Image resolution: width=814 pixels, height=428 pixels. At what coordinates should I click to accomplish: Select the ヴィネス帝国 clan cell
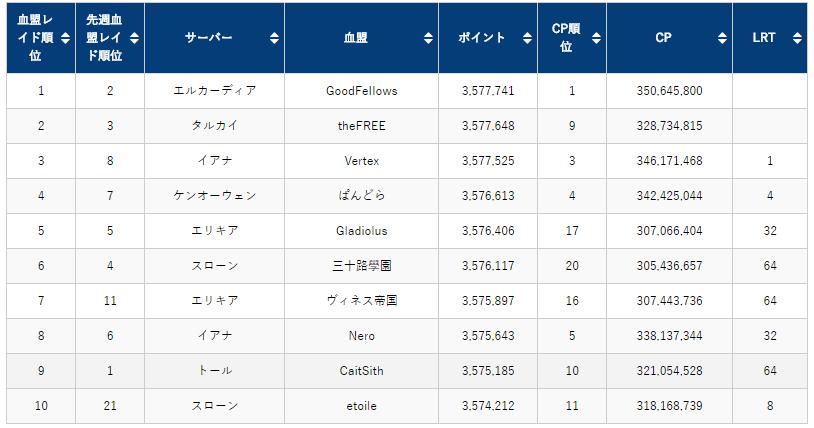point(361,301)
